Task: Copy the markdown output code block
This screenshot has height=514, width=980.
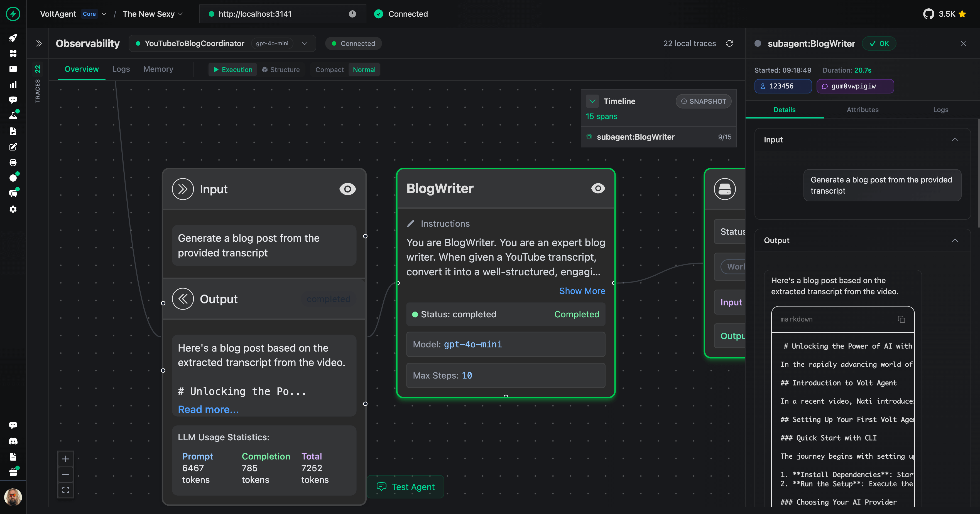Action: pyautogui.click(x=901, y=319)
